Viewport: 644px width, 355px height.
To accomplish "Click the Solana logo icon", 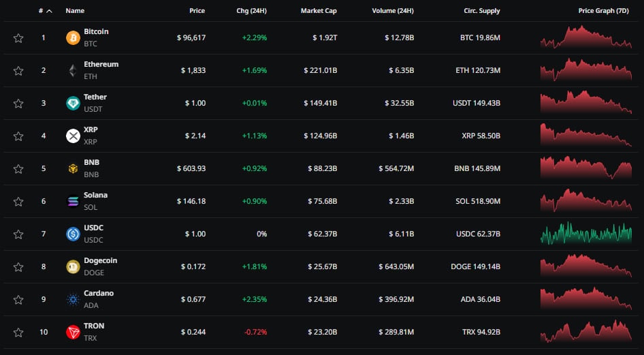I will [x=73, y=201].
